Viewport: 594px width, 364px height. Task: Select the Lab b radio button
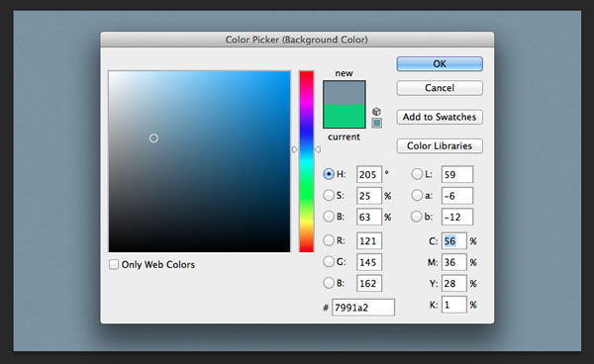point(417,217)
